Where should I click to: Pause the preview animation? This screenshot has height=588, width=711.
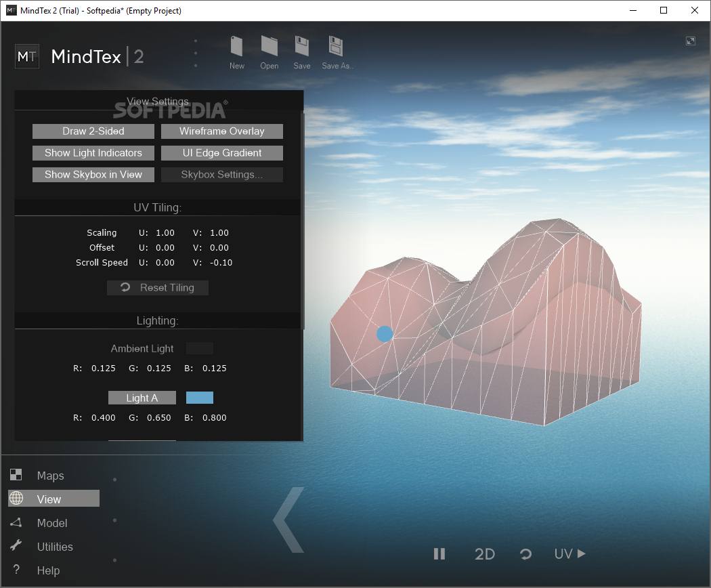tap(439, 554)
